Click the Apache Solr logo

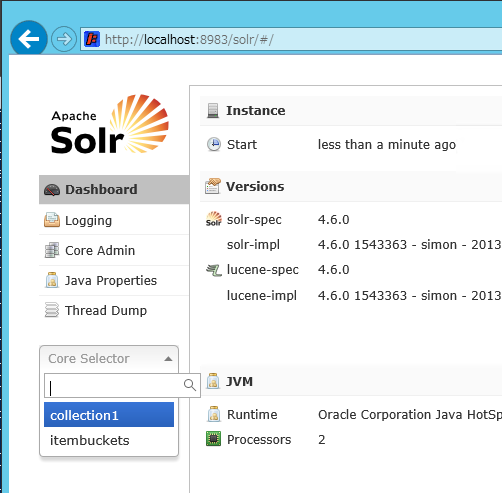[x=110, y=124]
